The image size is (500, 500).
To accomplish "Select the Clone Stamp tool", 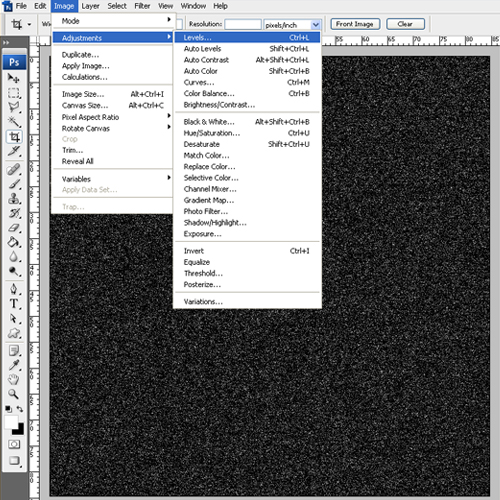I will [x=14, y=199].
